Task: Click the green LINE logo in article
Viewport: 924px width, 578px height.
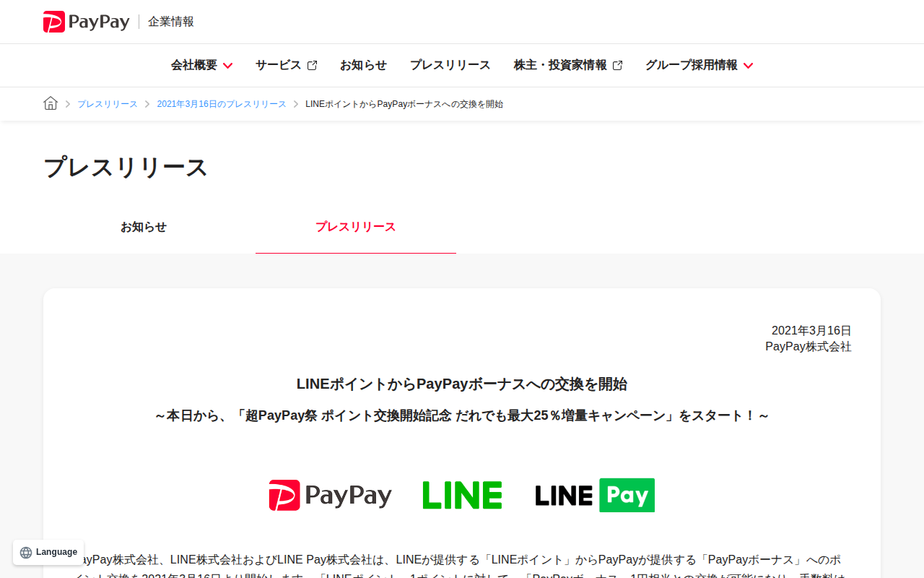Action: 462,496
